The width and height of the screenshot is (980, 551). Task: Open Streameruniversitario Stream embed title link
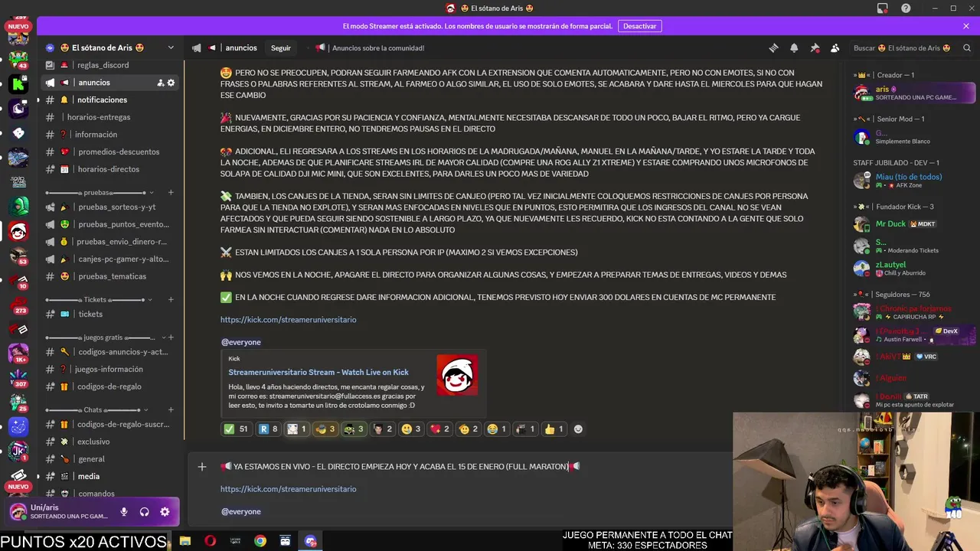click(318, 372)
